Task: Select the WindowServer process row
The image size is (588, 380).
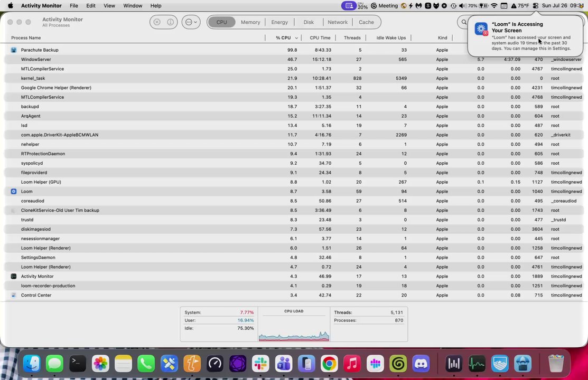Action: pos(294,59)
